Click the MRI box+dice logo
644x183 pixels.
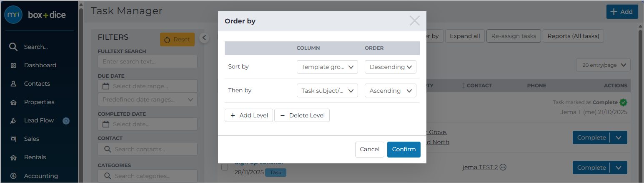click(x=35, y=15)
